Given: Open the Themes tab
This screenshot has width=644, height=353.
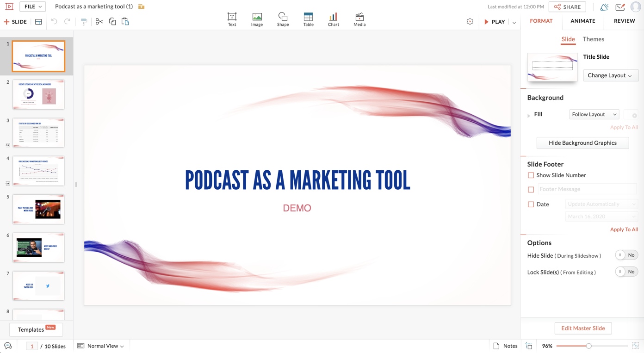Looking at the screenshot, I should [x=593, y=39].
